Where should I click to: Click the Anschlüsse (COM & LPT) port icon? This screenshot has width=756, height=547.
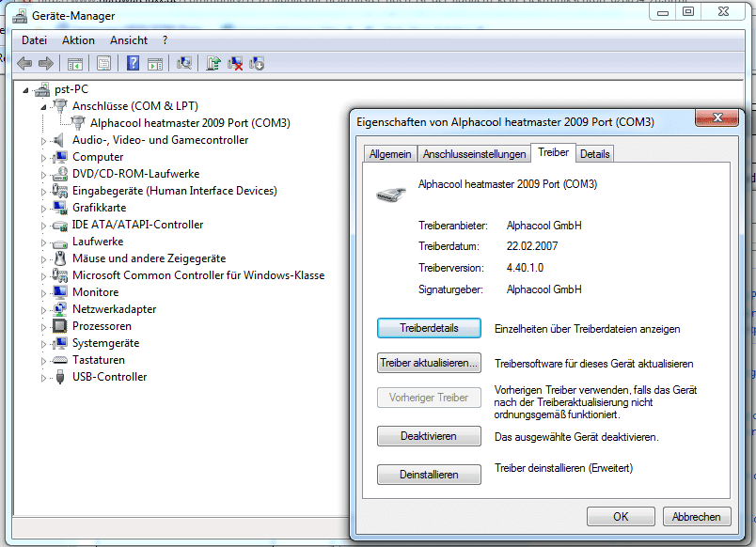(x=60, y=105)
